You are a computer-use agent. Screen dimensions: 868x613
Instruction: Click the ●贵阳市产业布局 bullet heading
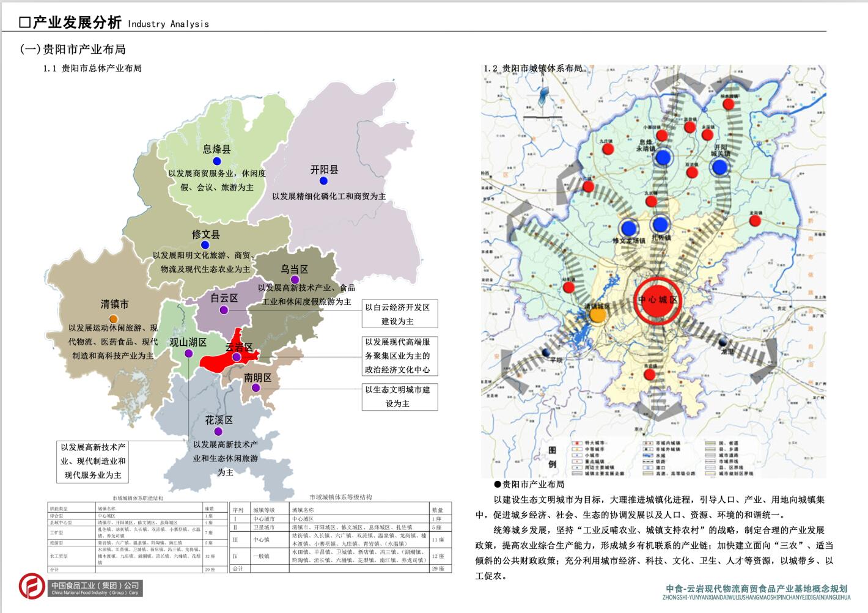[x=529, y=484]
